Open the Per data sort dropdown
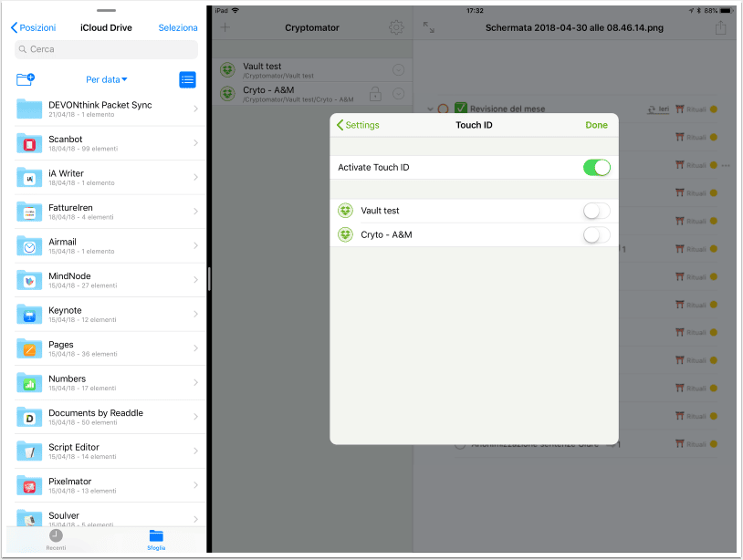The image size is (743, 560). click(107, 79)
